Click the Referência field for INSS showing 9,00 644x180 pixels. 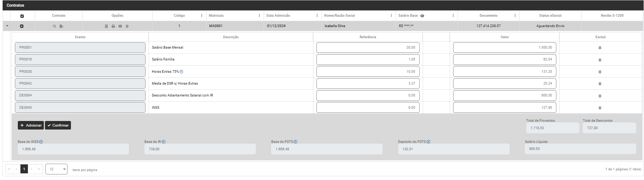(368, 108)
